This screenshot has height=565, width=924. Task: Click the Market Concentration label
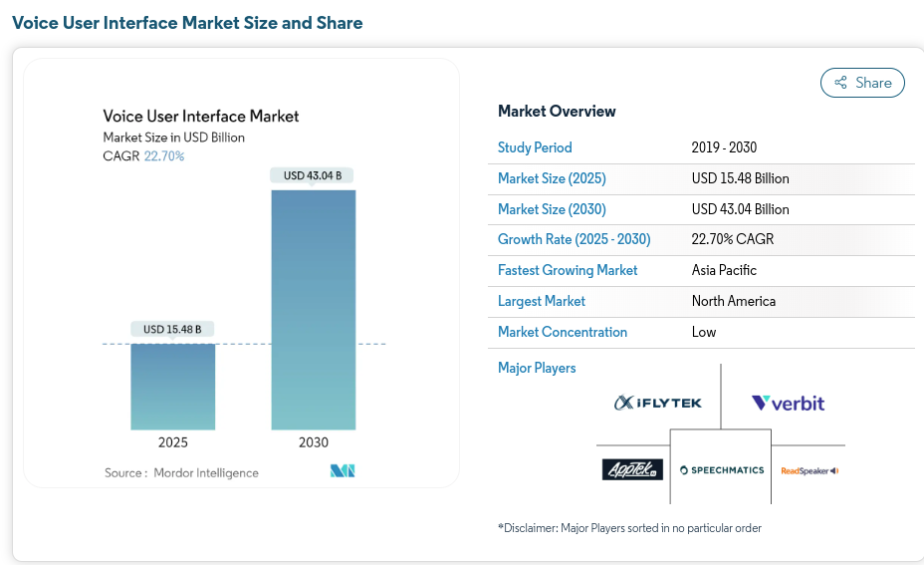pyautogui.click(x=563, y=332)
